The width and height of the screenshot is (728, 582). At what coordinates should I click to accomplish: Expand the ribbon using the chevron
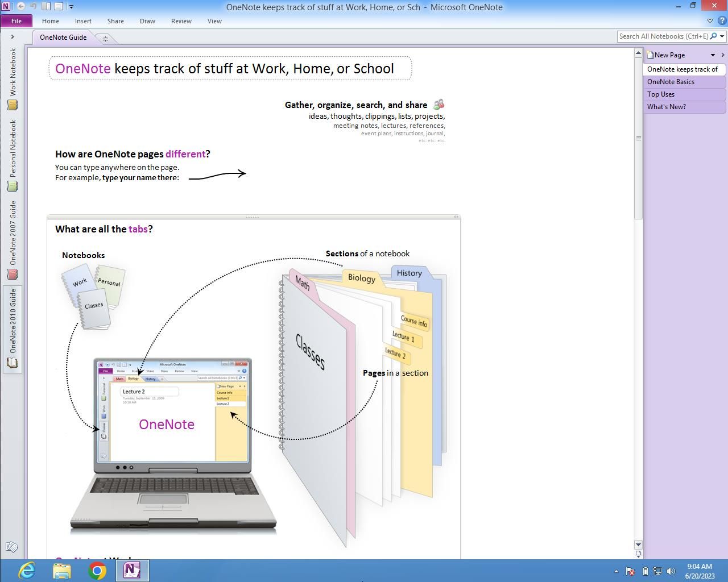click(710, 21)
